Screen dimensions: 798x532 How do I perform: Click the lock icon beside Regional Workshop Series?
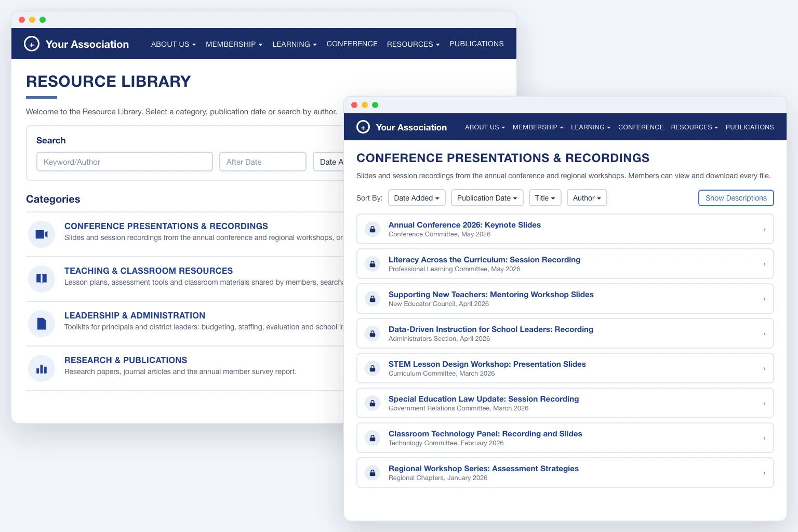coord(373,473)
